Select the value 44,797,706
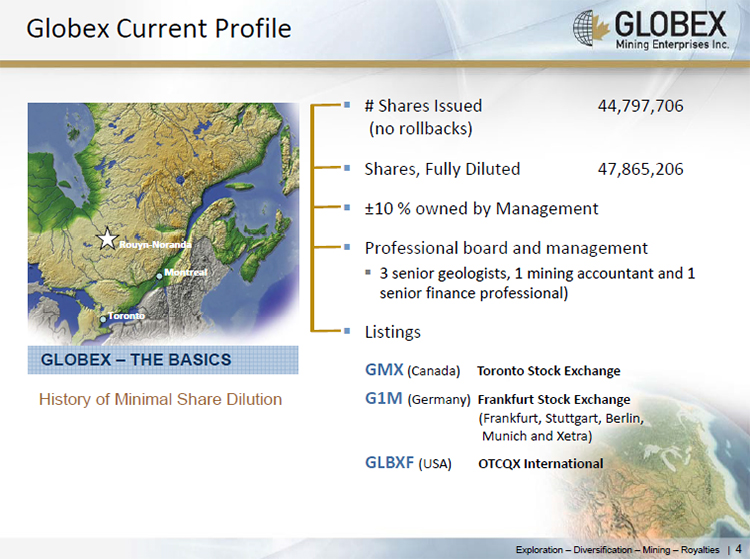This screenshot has height=559, width=750. tap(640, 106)
